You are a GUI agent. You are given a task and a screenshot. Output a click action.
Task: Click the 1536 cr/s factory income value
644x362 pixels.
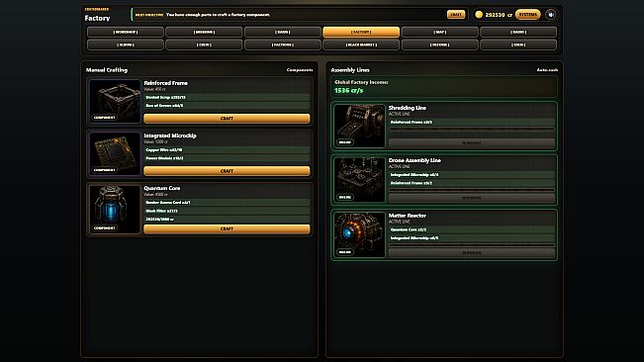pyautogui.click(x=348, y=90)
